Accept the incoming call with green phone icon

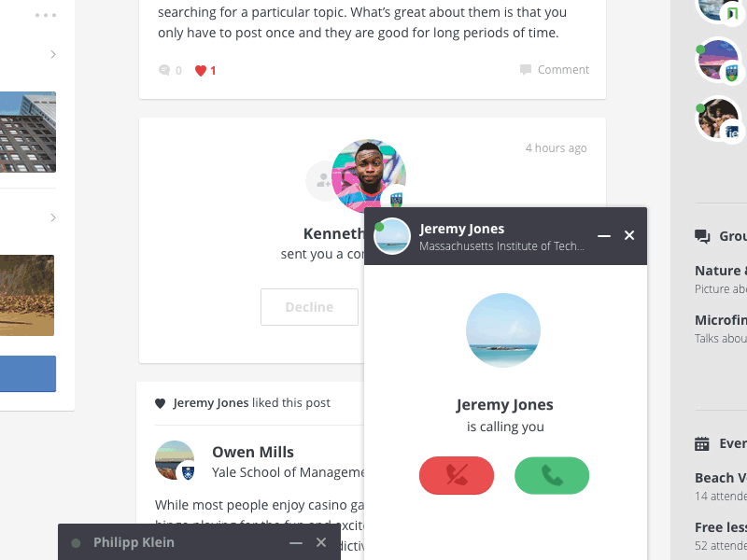(552, 475)
